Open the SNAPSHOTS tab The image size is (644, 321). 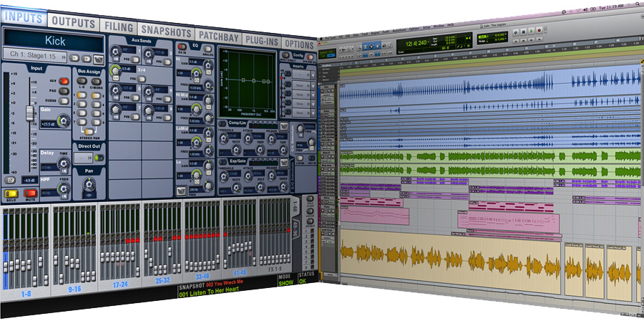click(x=166, y=31)
